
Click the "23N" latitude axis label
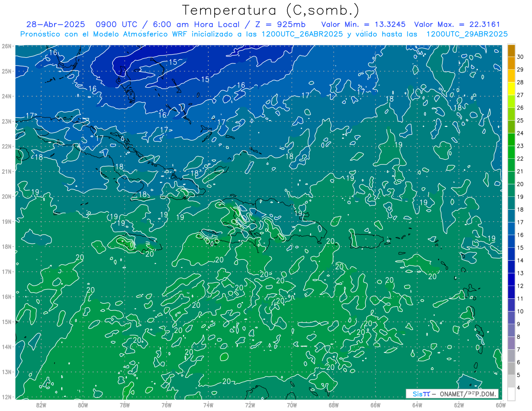[7, 121]
